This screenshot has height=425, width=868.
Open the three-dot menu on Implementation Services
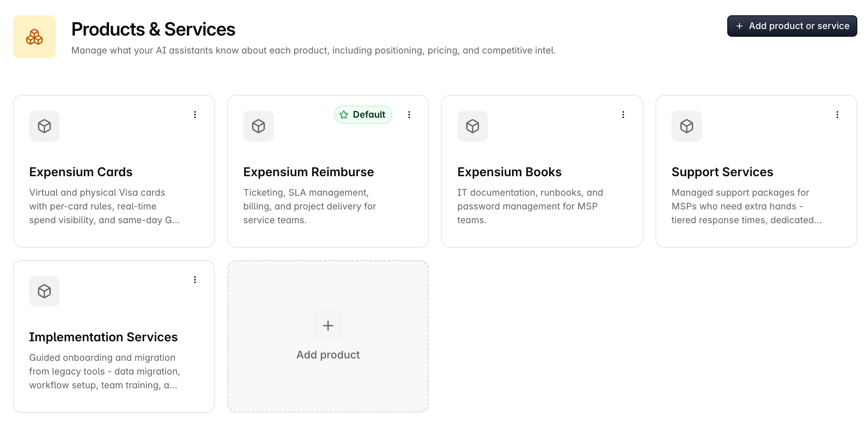point(195,280)
